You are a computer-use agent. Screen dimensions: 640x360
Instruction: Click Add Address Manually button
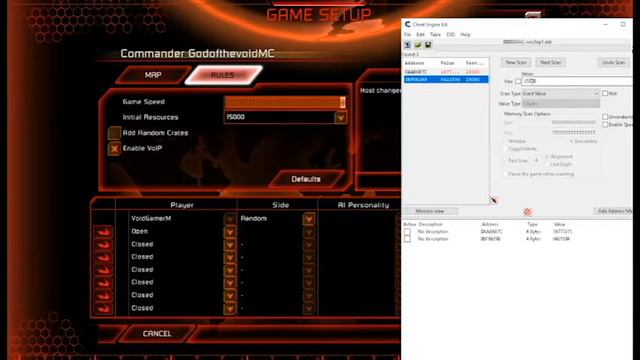click(x=613, y=211)
